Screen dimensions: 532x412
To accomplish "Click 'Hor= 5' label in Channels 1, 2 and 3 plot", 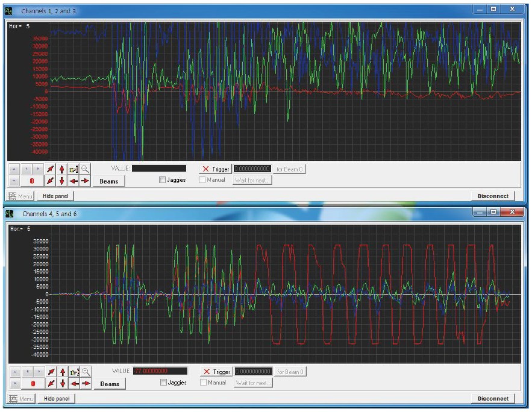I will pyautogui.click(x=19, y=26).
